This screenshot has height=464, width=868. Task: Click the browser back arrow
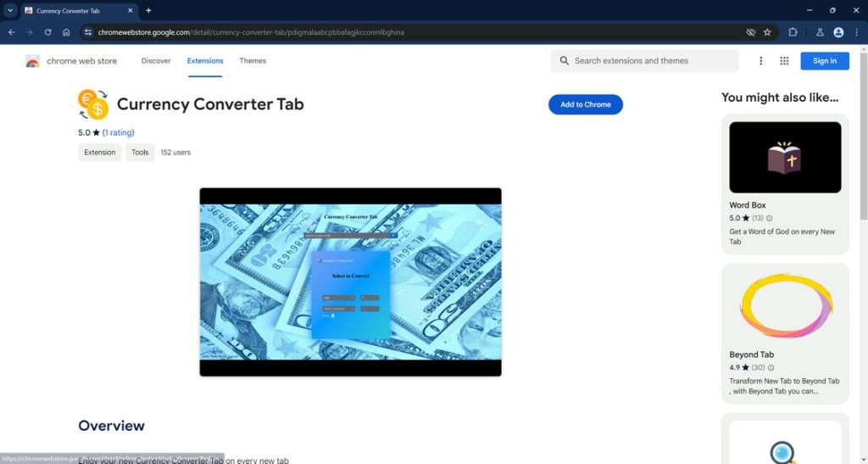click(x=12, y=32)
